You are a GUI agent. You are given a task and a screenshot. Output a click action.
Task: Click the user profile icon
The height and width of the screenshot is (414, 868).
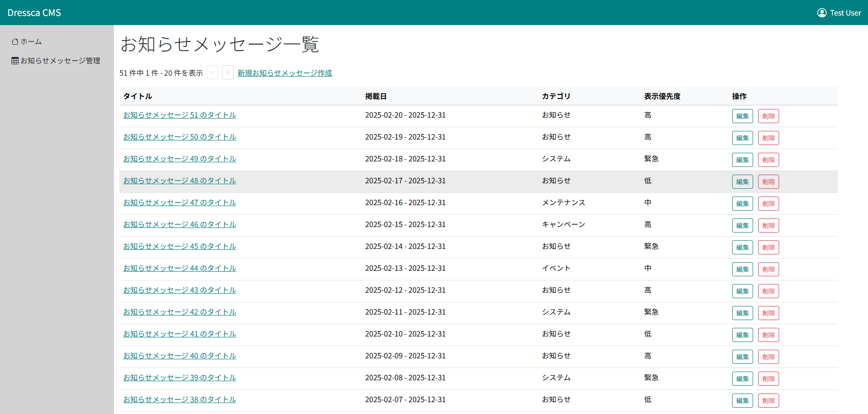[x=821, y=13]
